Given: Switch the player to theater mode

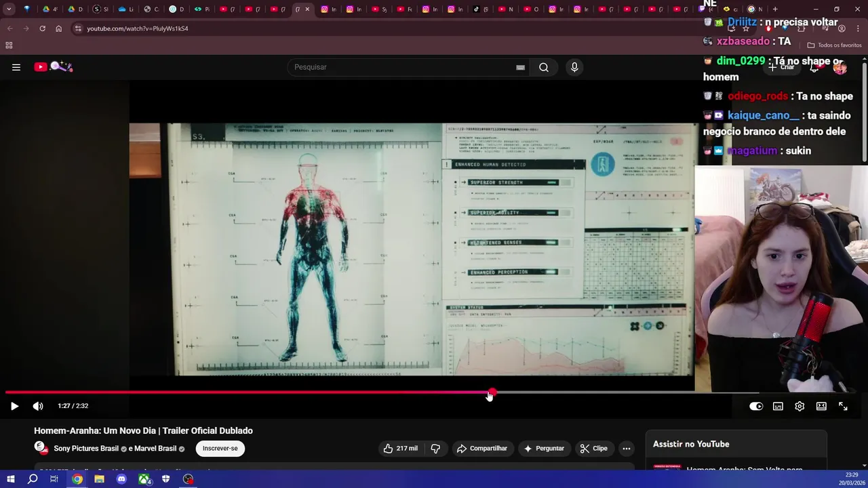Looking at the screenshot, I should (x=821, y=406).
